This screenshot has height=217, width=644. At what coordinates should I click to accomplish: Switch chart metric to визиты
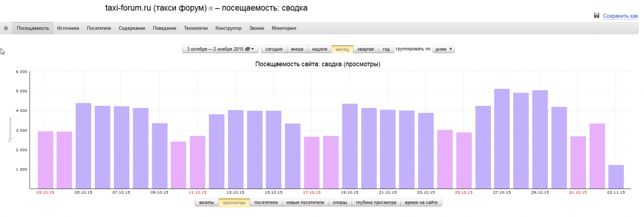click(207, 202)
